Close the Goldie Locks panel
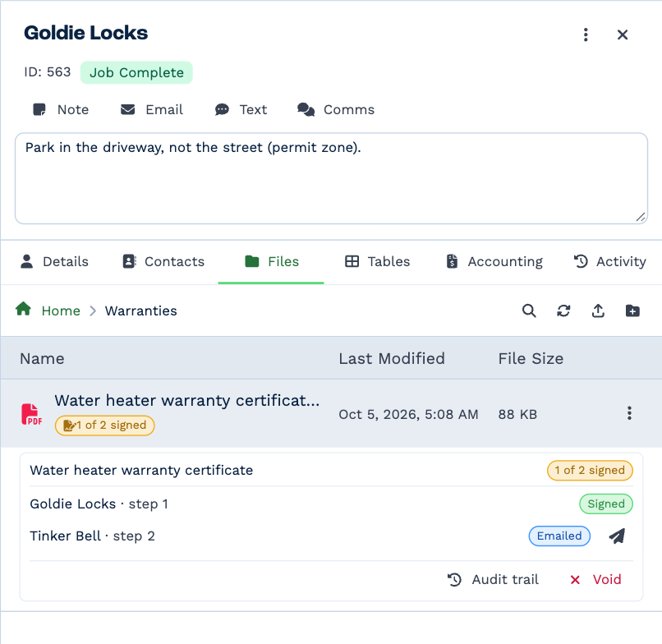Viewport: 662px width, 644px height. tap(623, 34)
